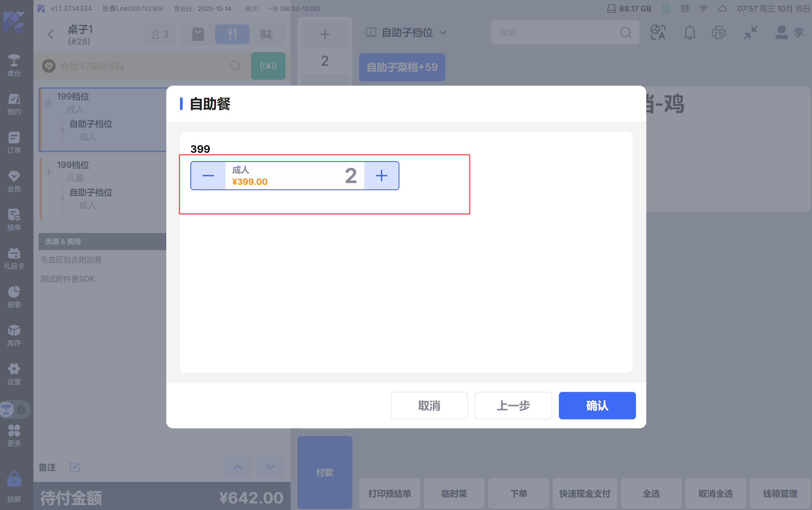Click the notification bell icon
Viewport: 812px width, 510px height.
coord(690,33)
